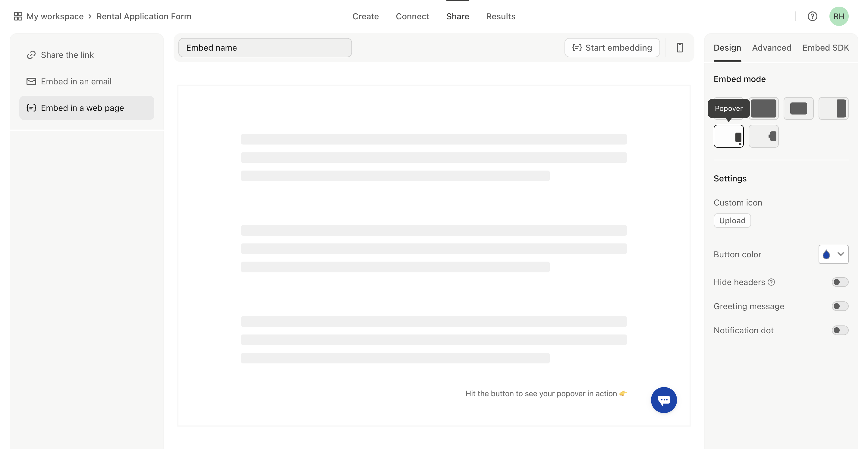Open the help question mark icon
The width and height of the screenshot is (868, 449).
[x=813, y=16]
